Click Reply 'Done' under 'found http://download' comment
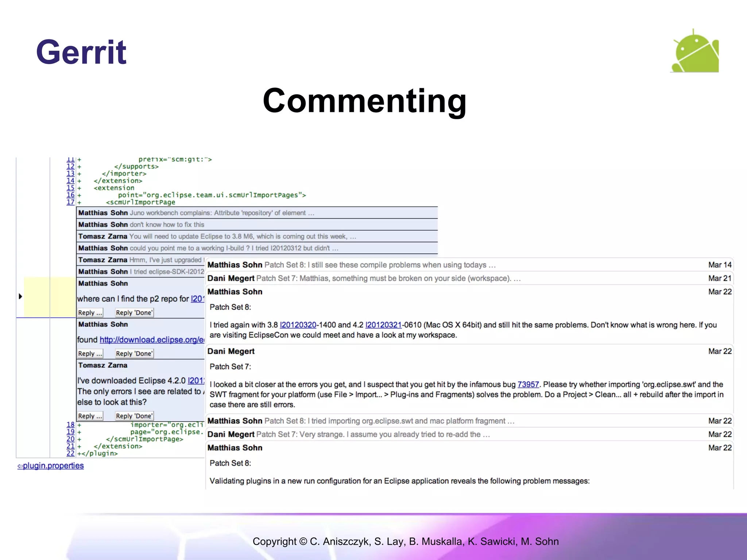Screen dimensions: 747x560 [134, 354]
